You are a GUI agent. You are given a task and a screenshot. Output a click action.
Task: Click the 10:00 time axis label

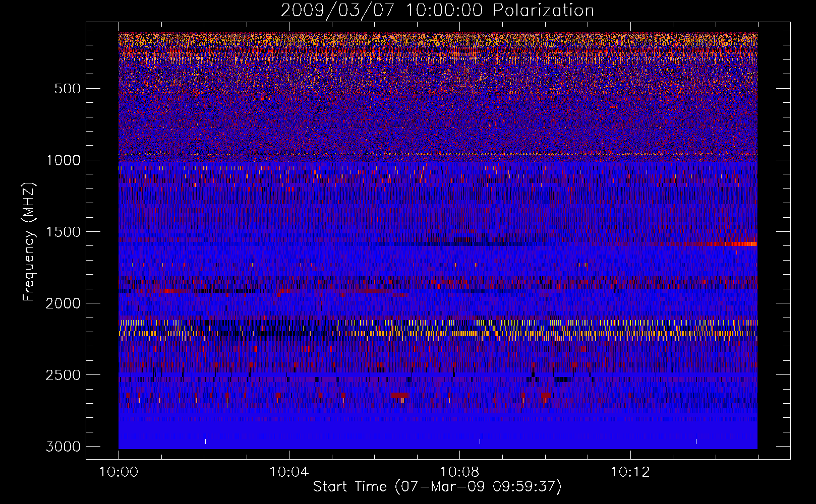coord(119,472)
